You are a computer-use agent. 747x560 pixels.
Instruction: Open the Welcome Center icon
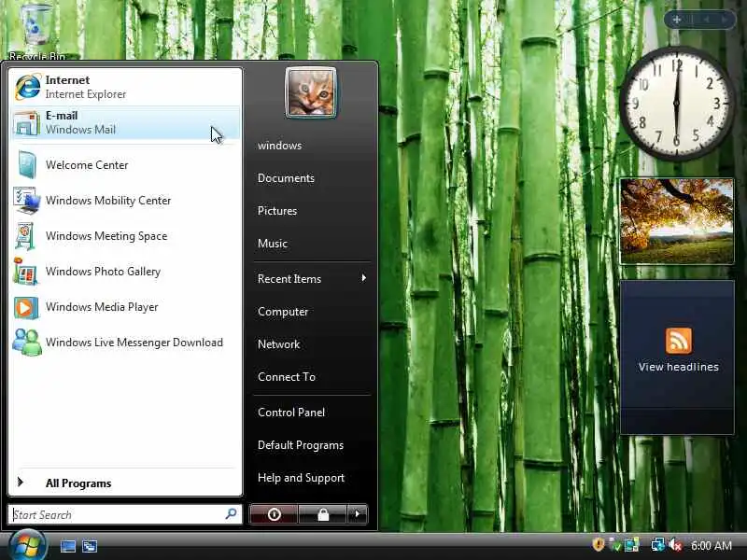pyautogui.click(x=26, y=165)
